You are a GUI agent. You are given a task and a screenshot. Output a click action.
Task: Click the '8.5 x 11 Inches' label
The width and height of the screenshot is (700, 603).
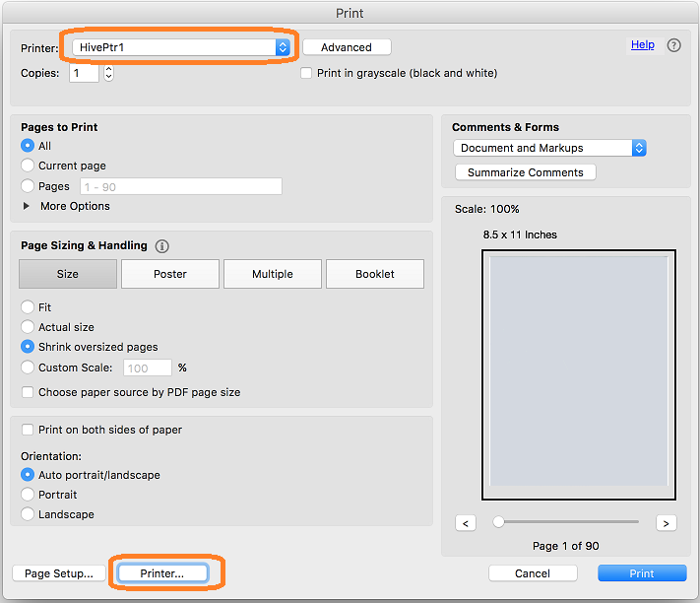tap(520, 234)
